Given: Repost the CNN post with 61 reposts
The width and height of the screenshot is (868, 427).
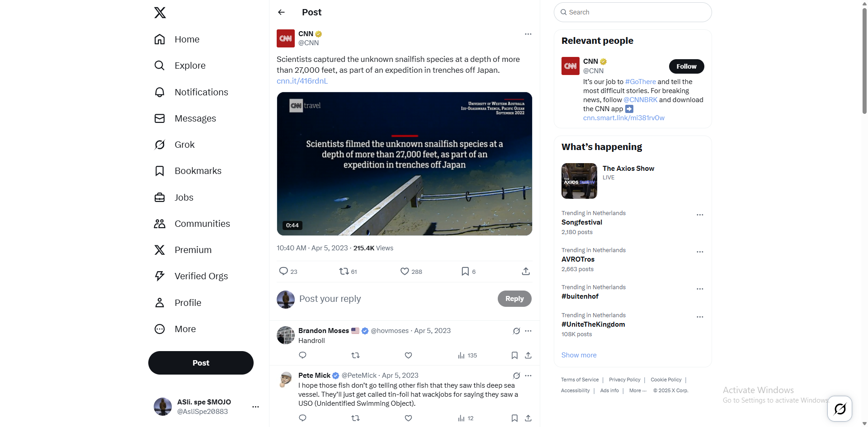Looking at the screenshot, I should coord(344,271).
